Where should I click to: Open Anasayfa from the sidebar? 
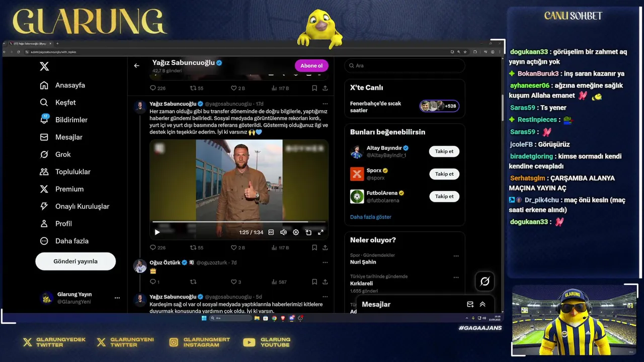tap(62, 85)
